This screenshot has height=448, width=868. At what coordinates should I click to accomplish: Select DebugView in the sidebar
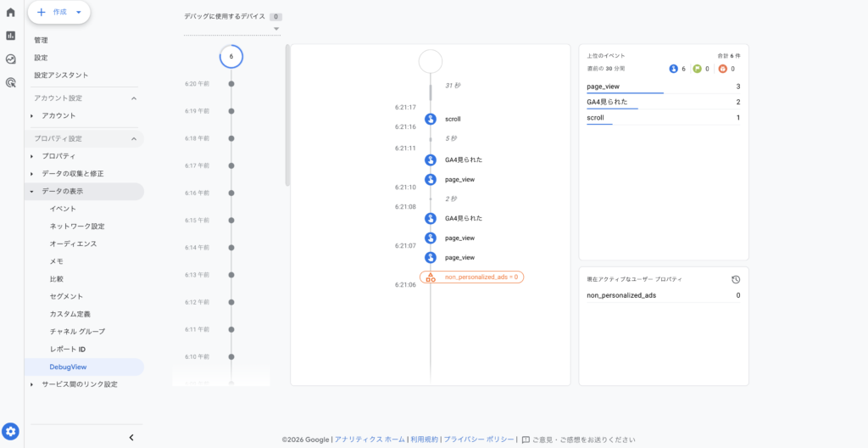[68, 367]
